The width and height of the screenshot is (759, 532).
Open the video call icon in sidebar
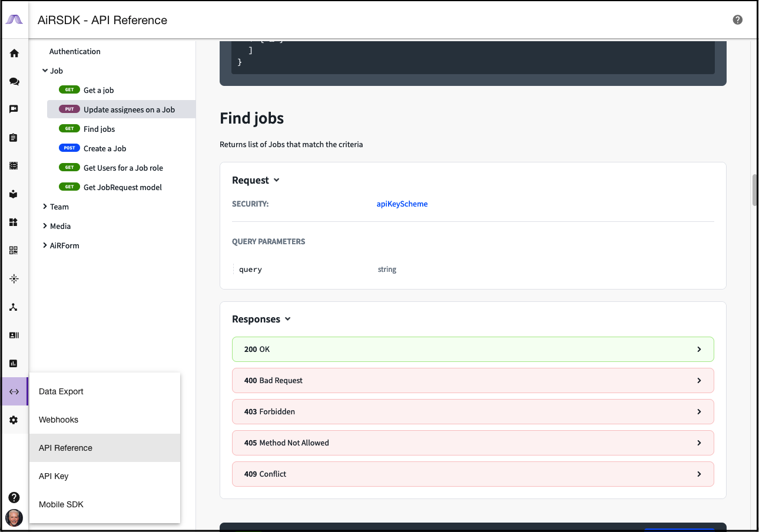tap(14, 109)
